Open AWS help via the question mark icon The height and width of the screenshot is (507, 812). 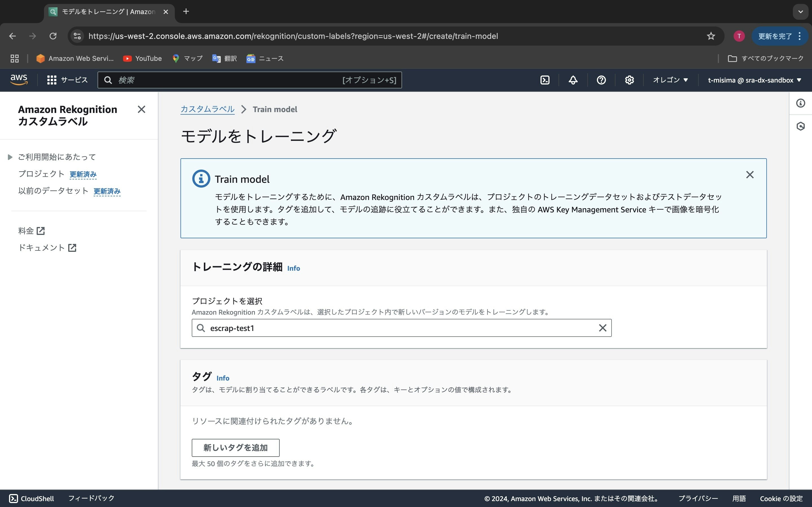[x=601, y=80]
